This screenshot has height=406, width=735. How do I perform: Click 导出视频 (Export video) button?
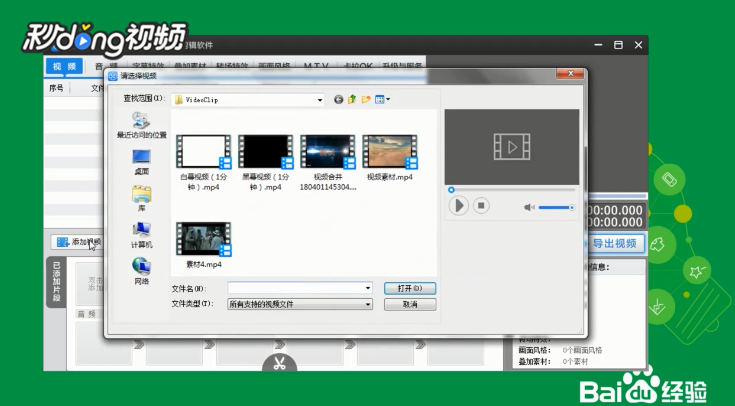pyautogui.click(x=615, y=243)
